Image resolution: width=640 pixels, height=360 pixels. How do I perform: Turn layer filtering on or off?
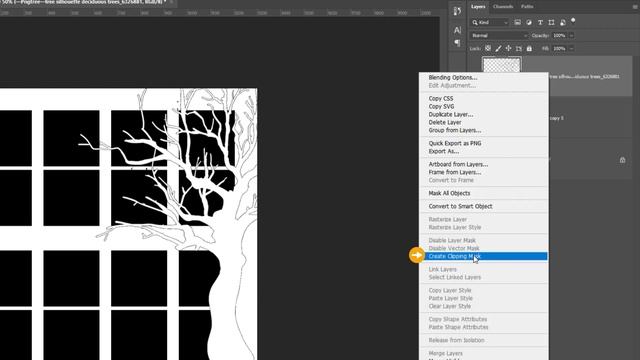pos(573,20)
